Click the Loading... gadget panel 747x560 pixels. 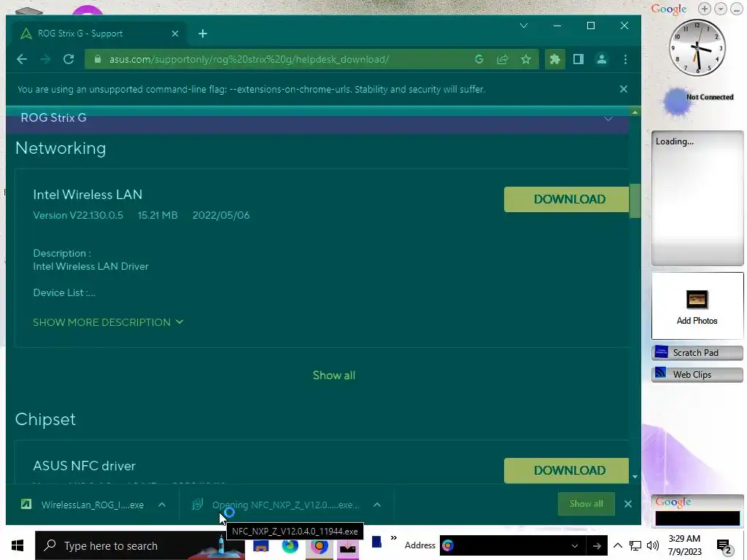point(697,198)
